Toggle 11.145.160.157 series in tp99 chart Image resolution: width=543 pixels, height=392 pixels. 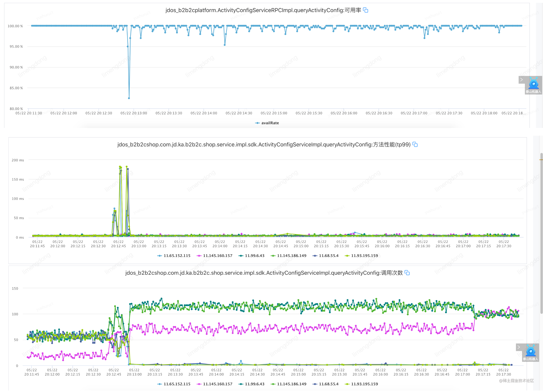tap(214, 256)
